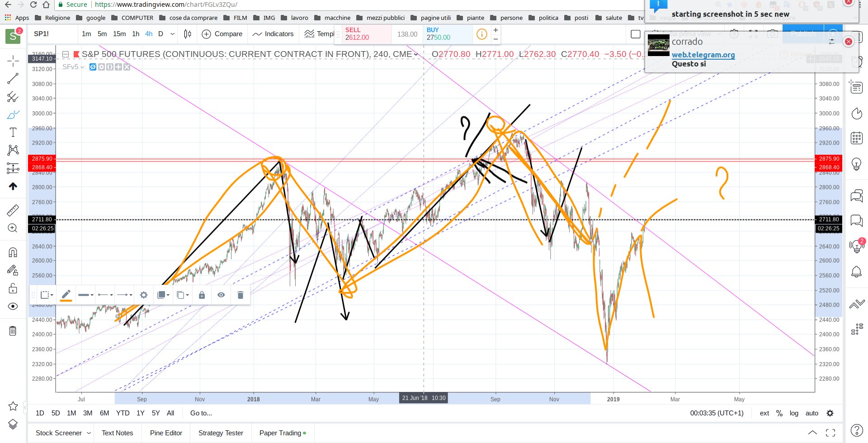The width and height of the screenshot is (868, 443).
Task: Open line left-end style dropdown
Action: pyautogui.click(x=105, y=295)
